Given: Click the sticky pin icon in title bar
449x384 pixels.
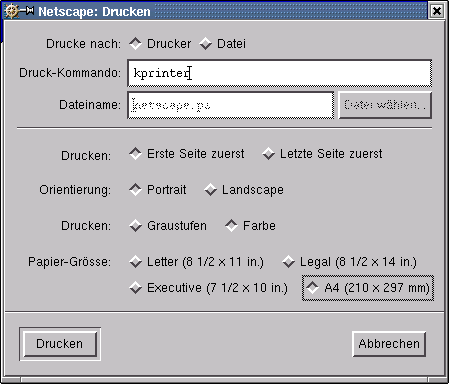Looking at the screenshot, I should pyautogui.click(x=27, y=11).
